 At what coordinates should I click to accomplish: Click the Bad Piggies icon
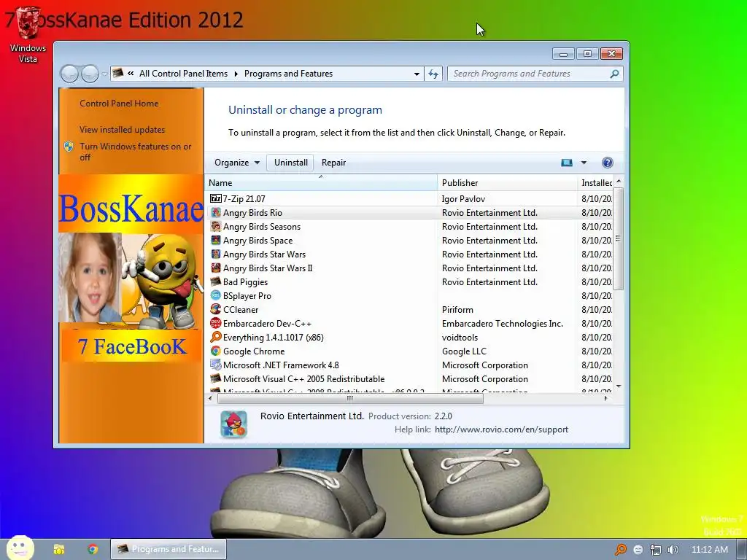click(216, 281)
